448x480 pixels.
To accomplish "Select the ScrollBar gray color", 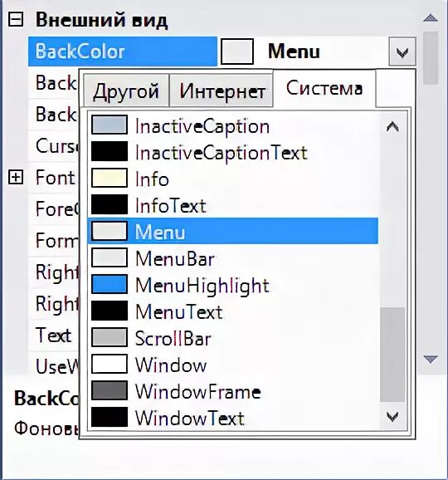I will point(233,338).
